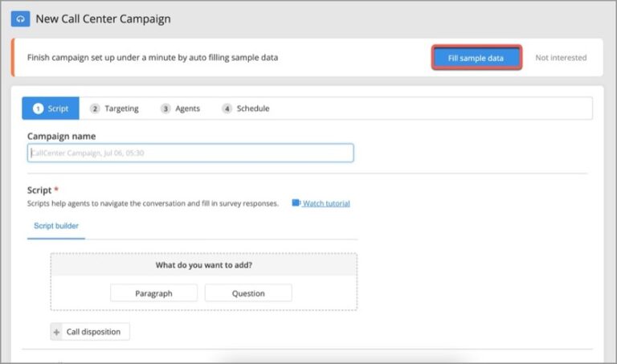Click the step 2 number circle
Image resolution: width=617 pixels, height=364 pixels.
pyautogui.click(x=95, y=108)
